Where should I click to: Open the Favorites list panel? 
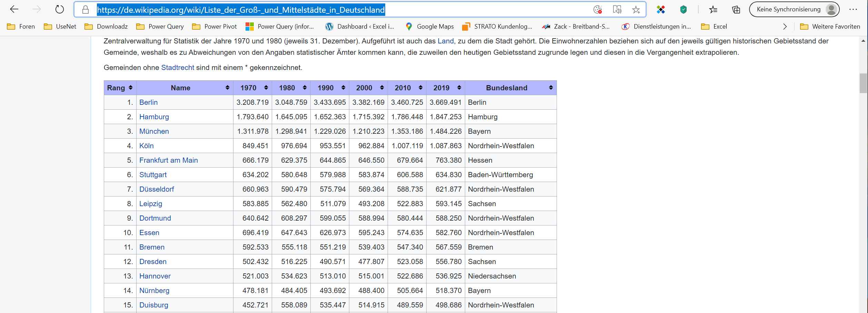714,10
